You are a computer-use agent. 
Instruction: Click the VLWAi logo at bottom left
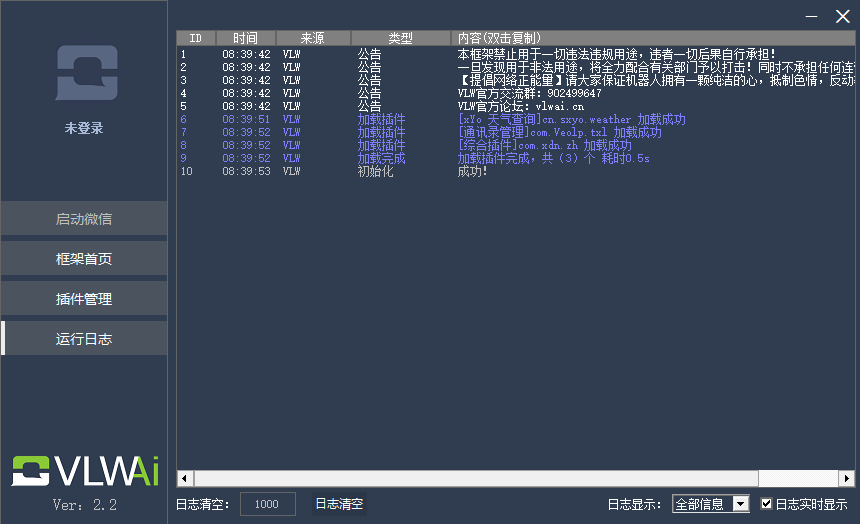click(85, 471)
